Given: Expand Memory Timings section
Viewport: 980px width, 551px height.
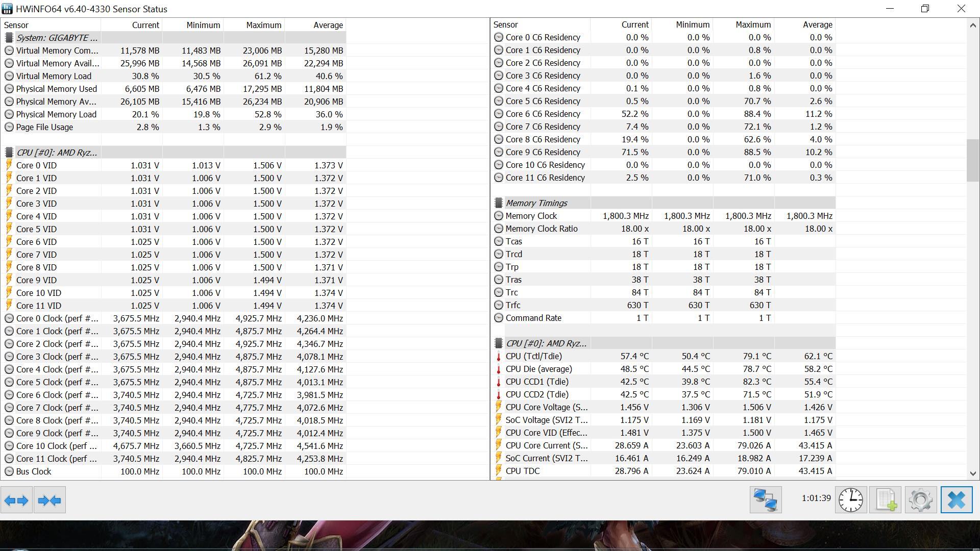Looking at the screenshot, I should pos(536,203).
